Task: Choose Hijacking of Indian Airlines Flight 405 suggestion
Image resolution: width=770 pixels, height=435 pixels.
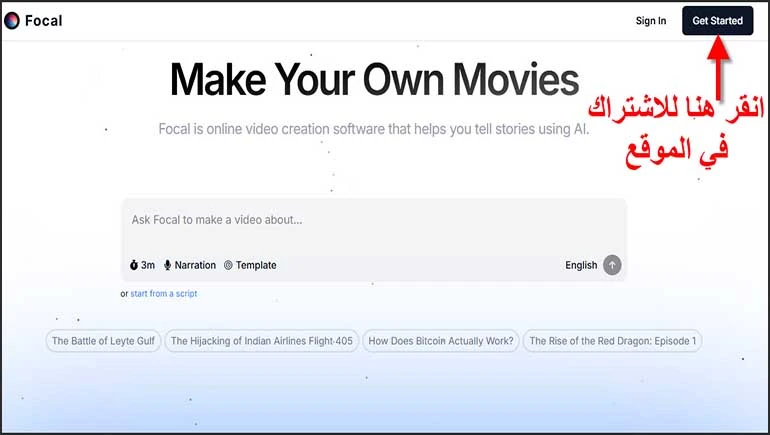Action: pyautogui.click(x=262, y=341)
